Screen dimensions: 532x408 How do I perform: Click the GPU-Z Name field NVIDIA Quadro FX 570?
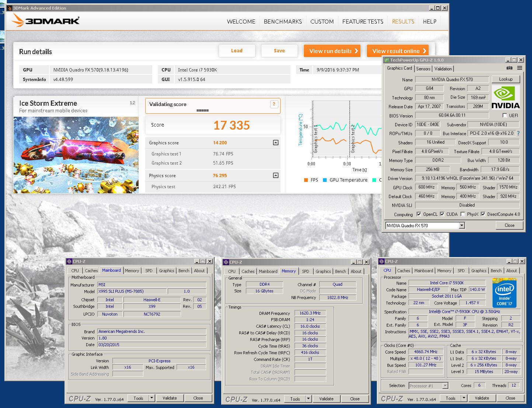click(452, 80)
